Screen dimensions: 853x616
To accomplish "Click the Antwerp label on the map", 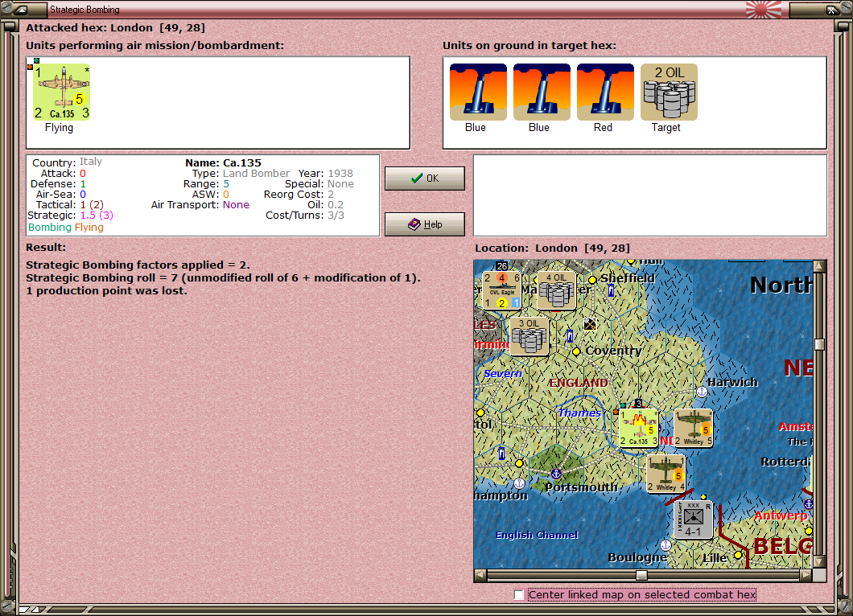I will (x=781, y=515).
